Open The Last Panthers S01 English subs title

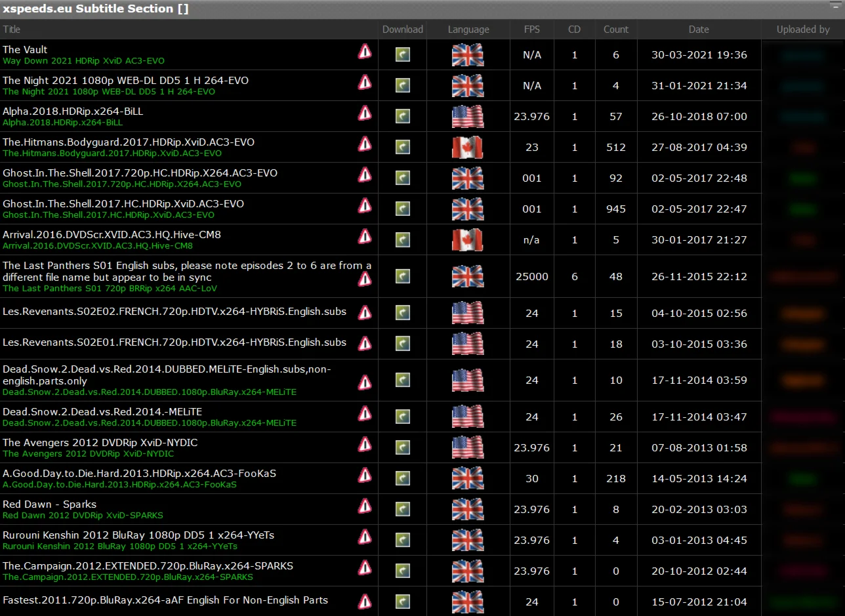(187, 271)
